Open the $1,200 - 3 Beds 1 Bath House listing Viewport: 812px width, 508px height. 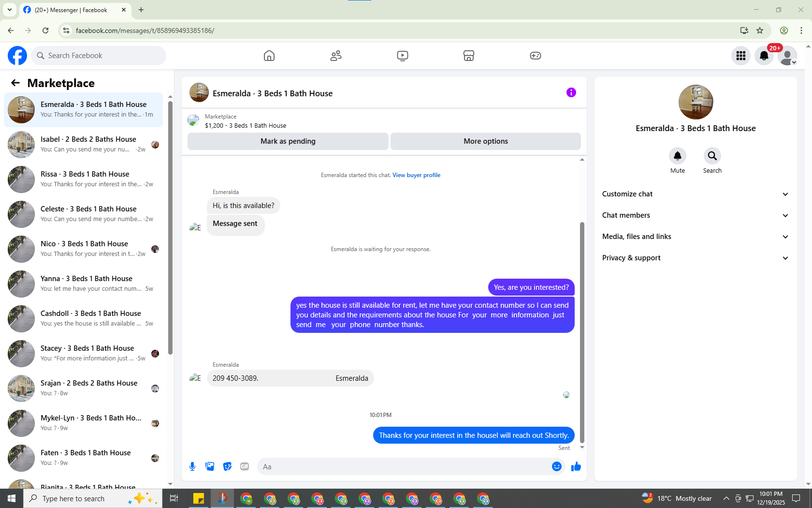246,126
